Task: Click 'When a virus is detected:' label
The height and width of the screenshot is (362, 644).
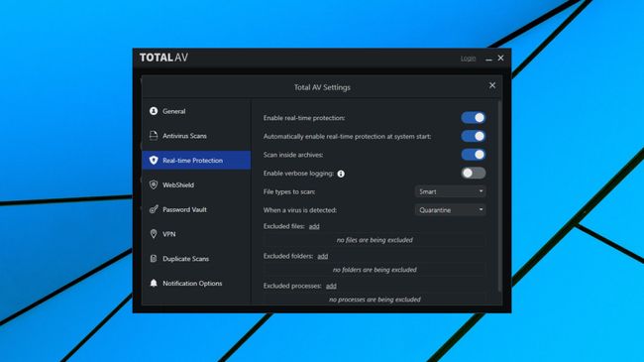Action: (x=300, y=210)
